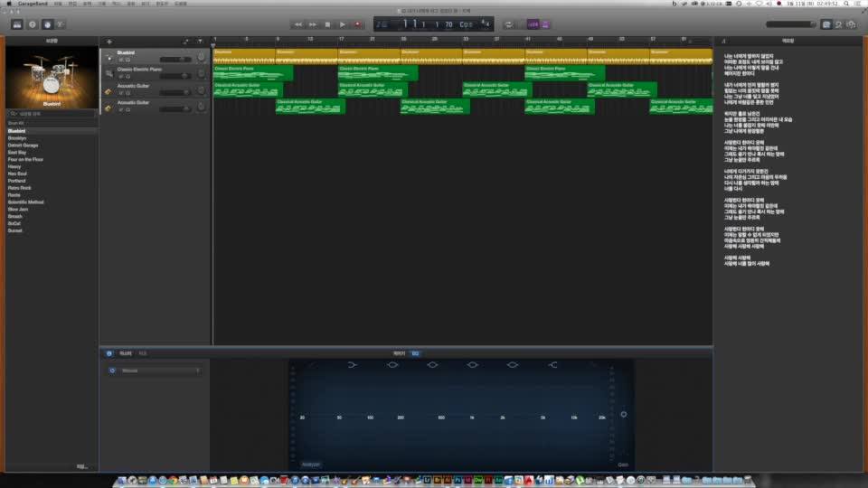Toggle the Cycle mode button
The width and height of the screenshot is (868, 488).
point(508,24)
